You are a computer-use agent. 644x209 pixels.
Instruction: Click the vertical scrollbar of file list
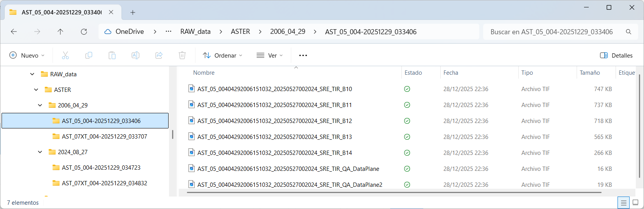[639, 126]
